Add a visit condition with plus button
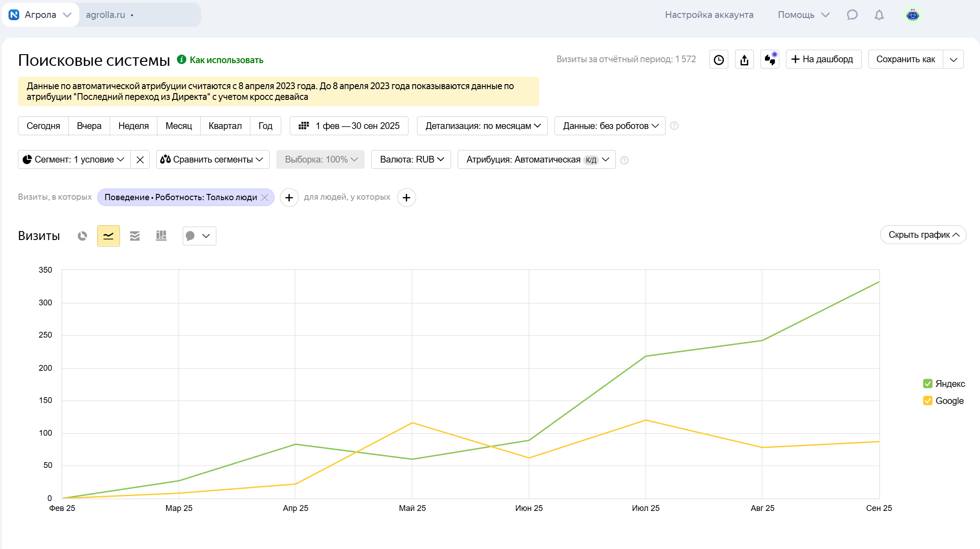Viewport: 980px width, 549px height. pyautogui.click(x=289, y=197)
